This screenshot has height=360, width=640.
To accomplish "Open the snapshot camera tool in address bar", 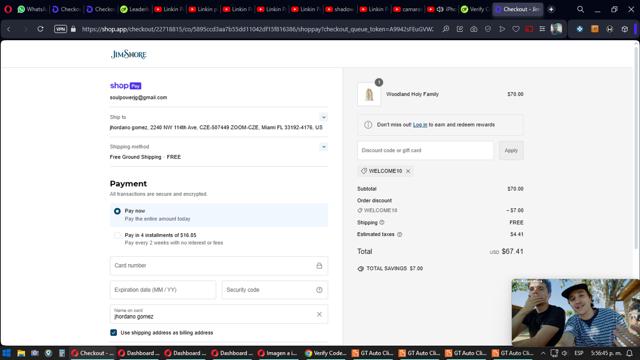I will (473, 29).
